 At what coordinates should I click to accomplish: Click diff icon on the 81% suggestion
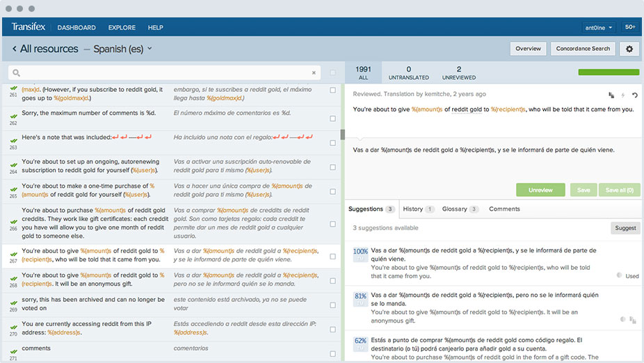(622, 319)
